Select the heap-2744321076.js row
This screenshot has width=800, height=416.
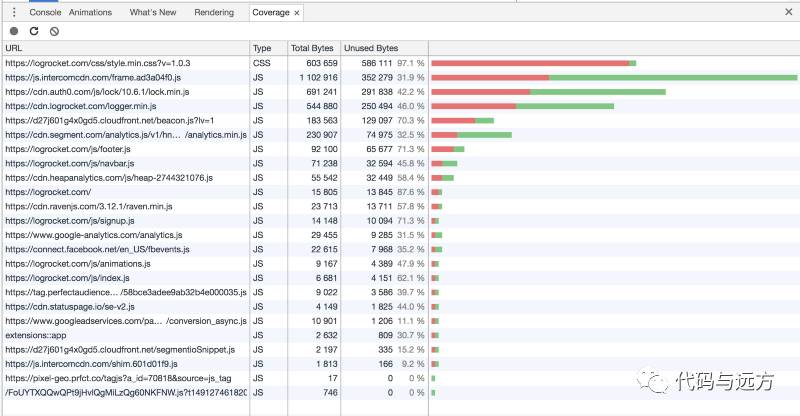401,178
